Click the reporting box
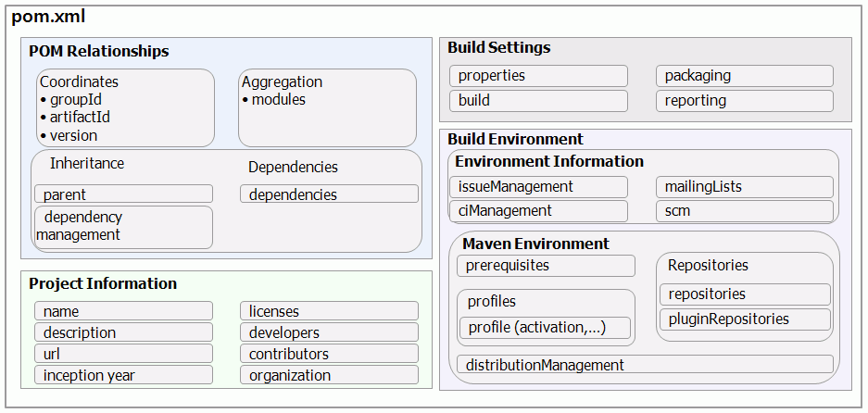 pos(745,101)
